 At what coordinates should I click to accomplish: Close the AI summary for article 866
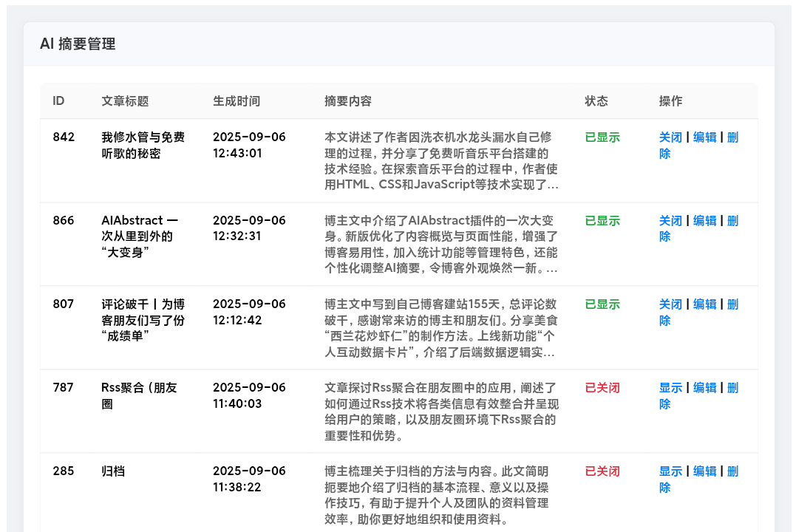click(x=670, y=221)
